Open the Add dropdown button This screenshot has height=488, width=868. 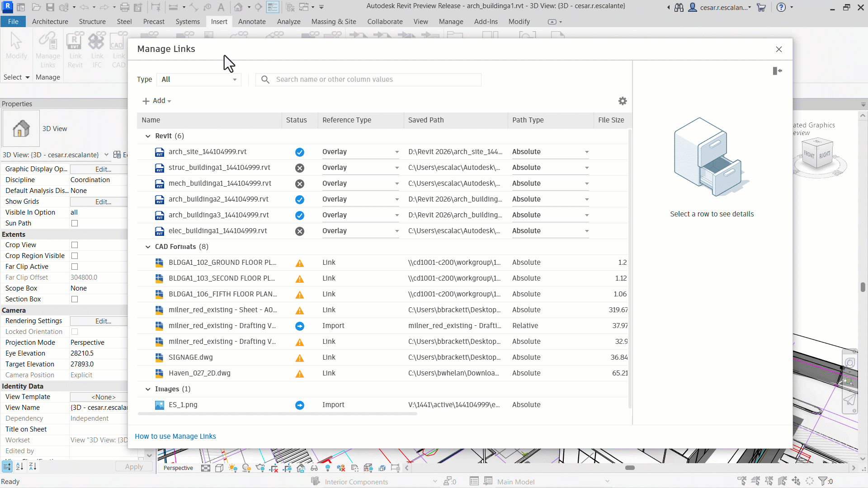tap(157, 101)
